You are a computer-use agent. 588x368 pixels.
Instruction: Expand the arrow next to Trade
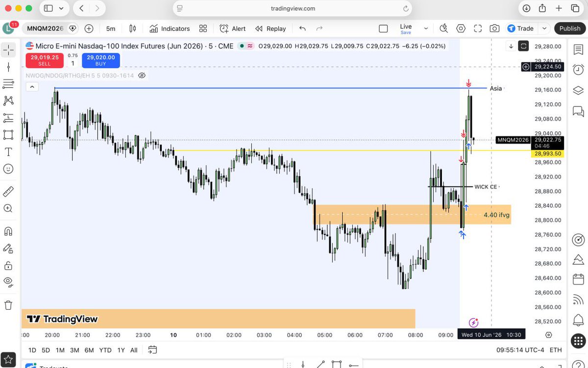[x=544, y=28]
